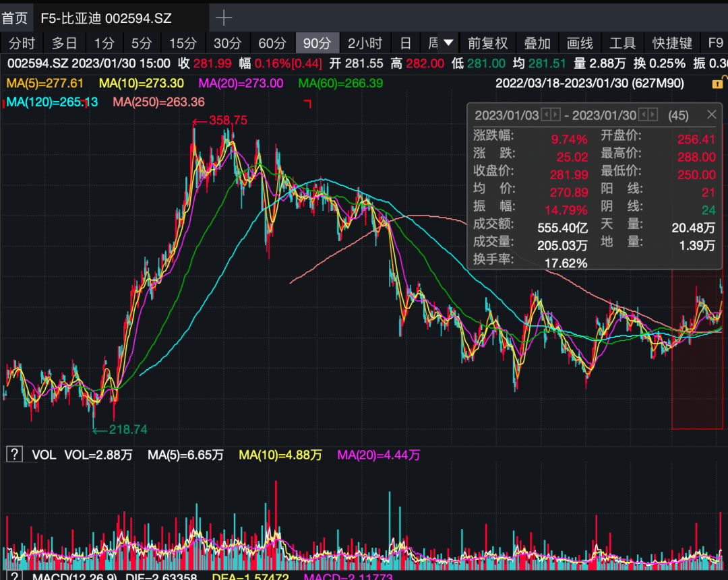Click the 成交额 555.40亿 value
728x580 pixels.
click(562, 228)
